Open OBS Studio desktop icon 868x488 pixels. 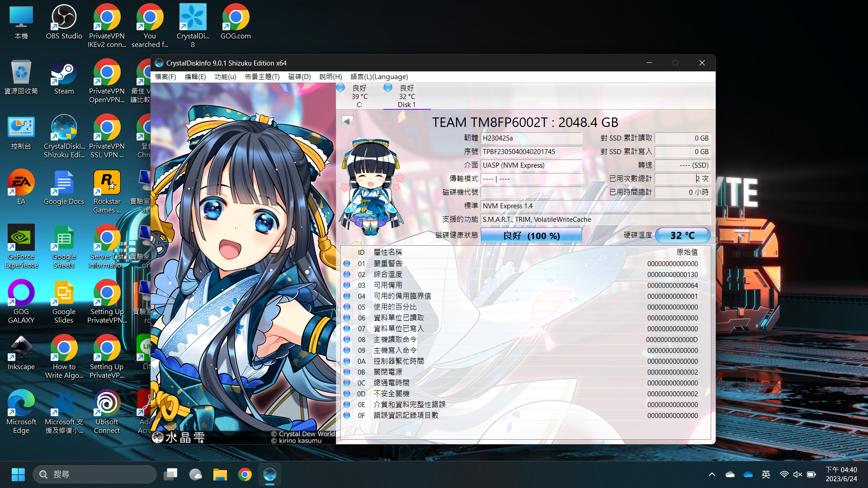[64, 22]
